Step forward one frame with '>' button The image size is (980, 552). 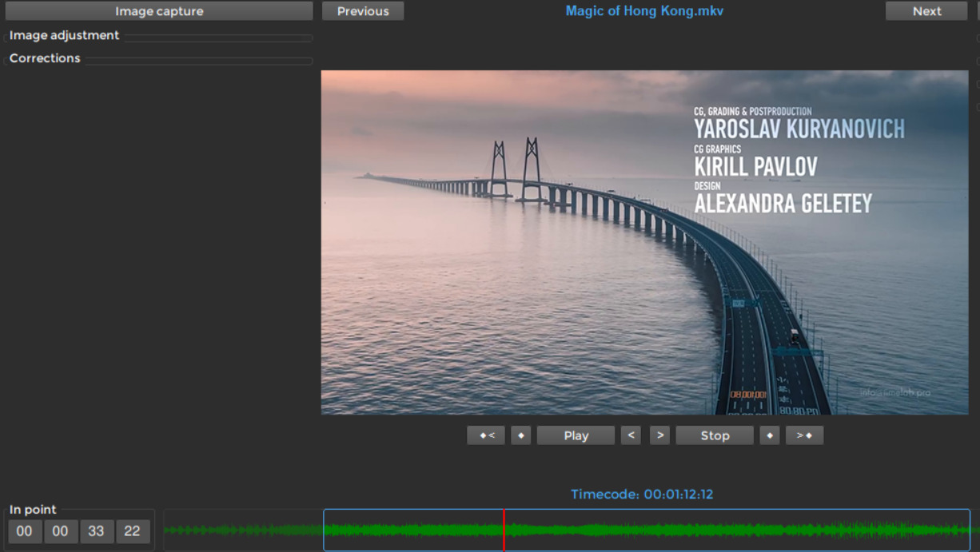659,435
